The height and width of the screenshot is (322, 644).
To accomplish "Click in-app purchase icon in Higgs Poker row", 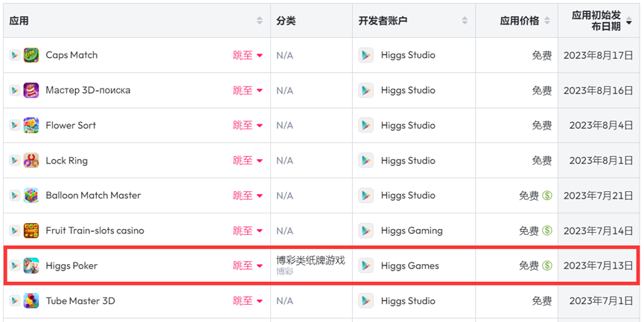I will tap(547, 265).
